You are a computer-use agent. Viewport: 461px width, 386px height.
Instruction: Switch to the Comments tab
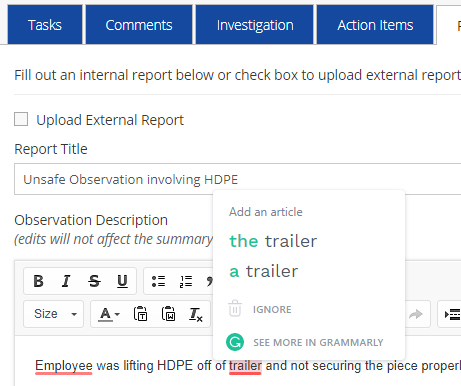(139, 25)
